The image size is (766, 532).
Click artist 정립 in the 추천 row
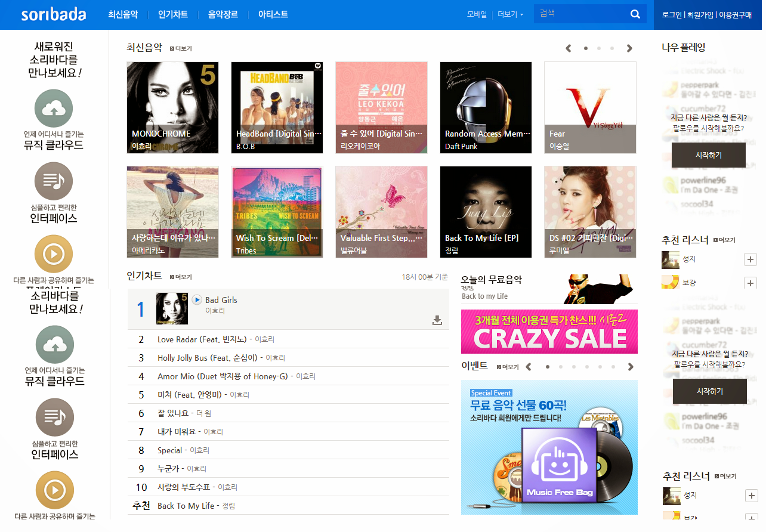click(228, 506)
